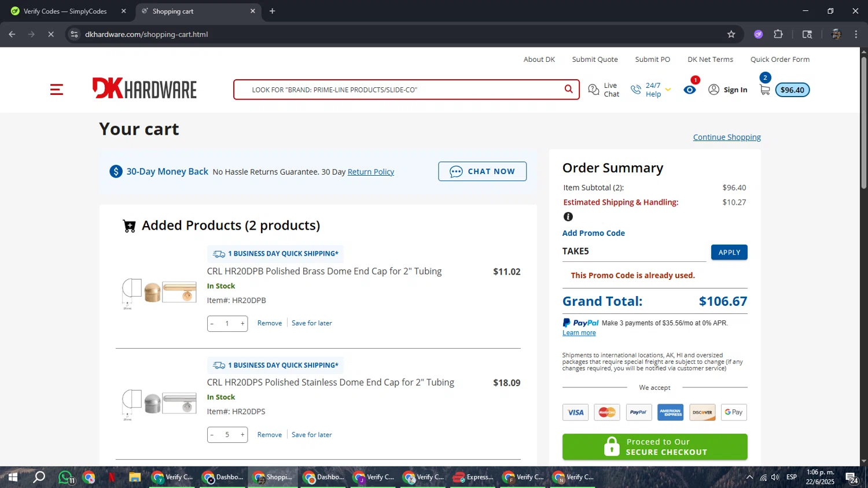Click the Sign In user icon
The image size is (868, 488).
(714, 90)
